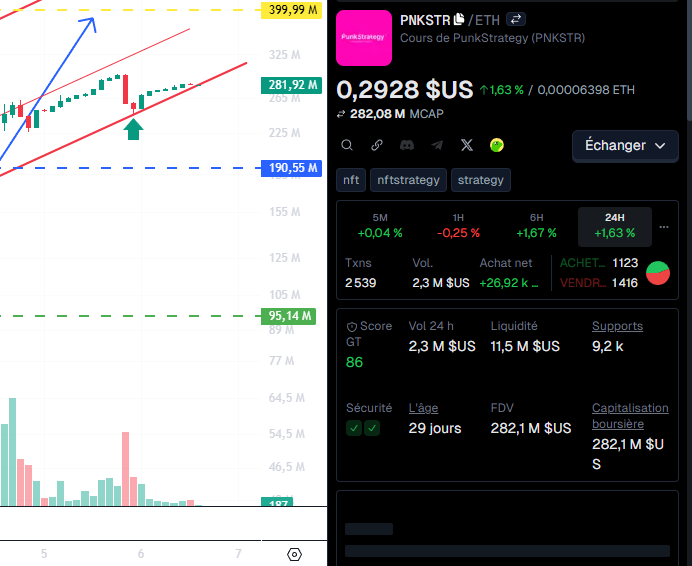Open the green CoinGecko icon
This screenshot has height=566, width=692.
pyautogui.click(x=496, y=145)
